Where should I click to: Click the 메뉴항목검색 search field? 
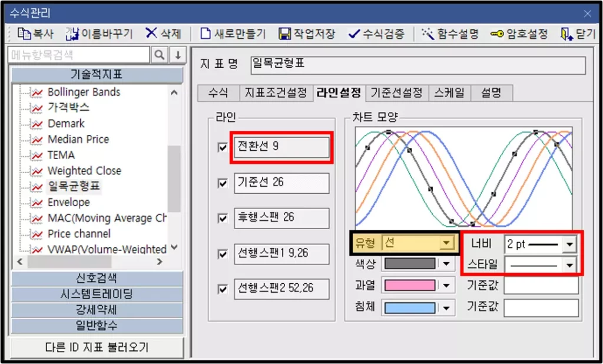[x=79, y=55]
